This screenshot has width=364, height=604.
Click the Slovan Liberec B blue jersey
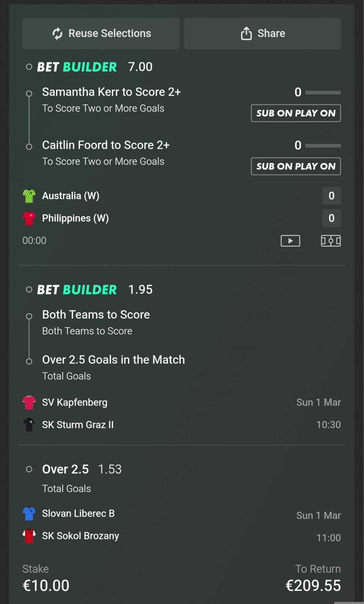point(29,514)
